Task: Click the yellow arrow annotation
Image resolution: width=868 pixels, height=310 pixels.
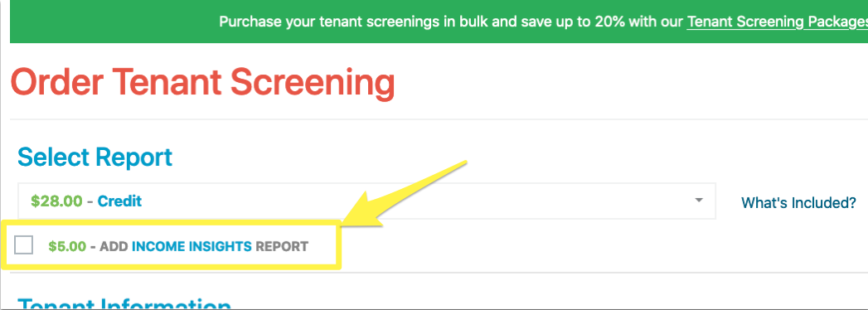Action: [404, 194]
